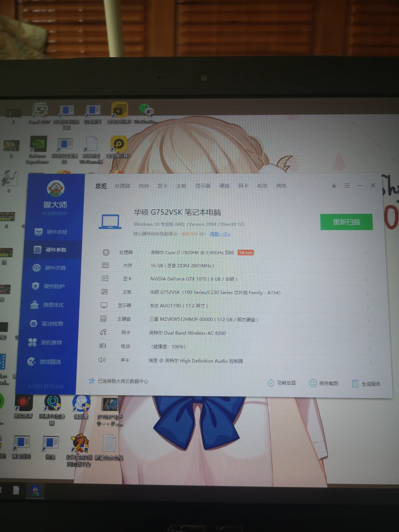Expand the 电池 row chevron
This screenshot has width=399, height=532.
pos(370,349)
